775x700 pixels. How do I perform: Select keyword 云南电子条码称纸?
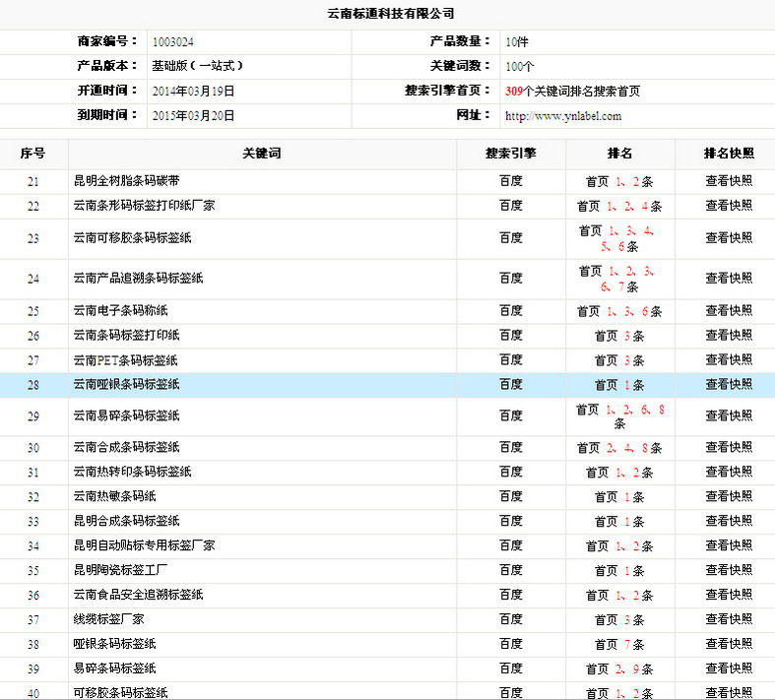coord(120,311)
